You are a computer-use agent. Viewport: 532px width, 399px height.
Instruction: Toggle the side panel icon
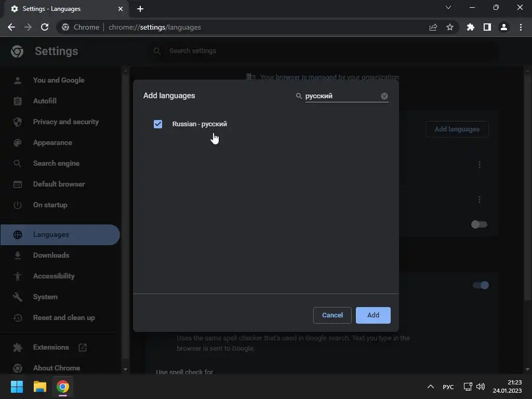(x=487, y=27)
